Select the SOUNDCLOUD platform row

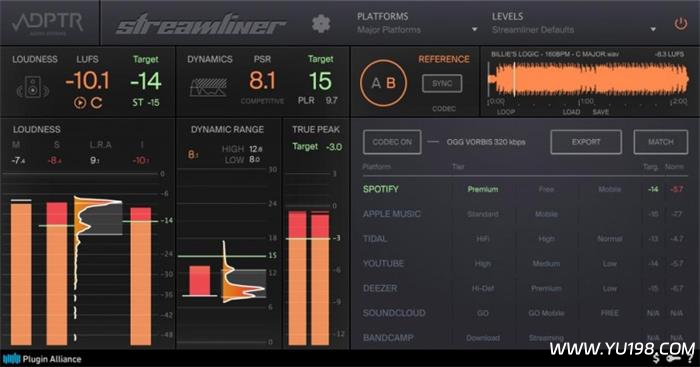[x=525, y=313]
